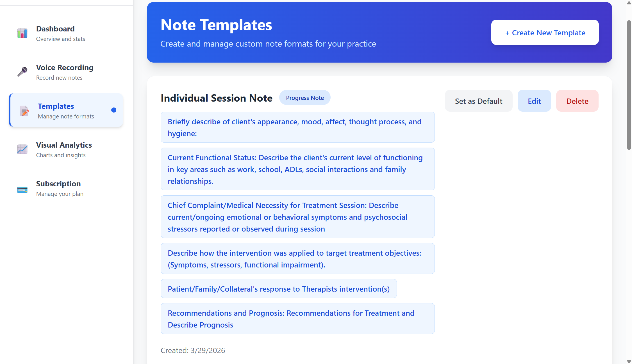The height and width of the screenshot is (364, 632).
Task: Open Visual Analytics via its chart icon
Action: pyautogui.click(x=22, y=149)
